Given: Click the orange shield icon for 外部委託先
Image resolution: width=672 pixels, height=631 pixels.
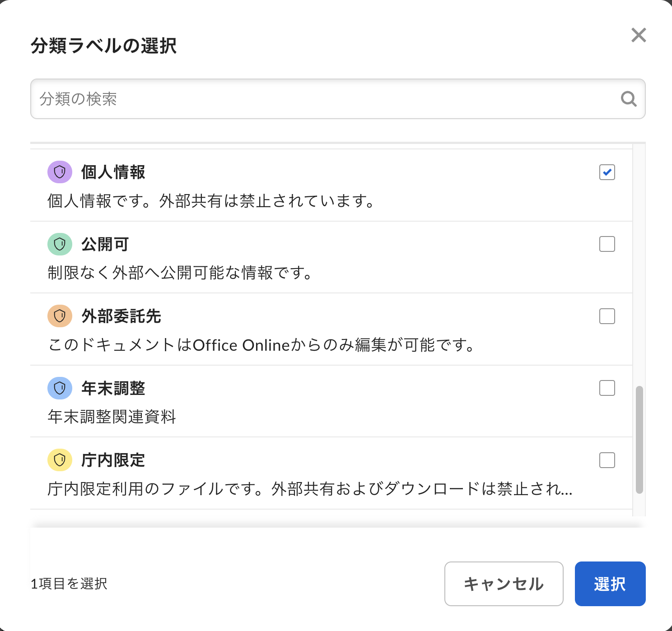Looking at the screenshot, I should tap(60, 316).
